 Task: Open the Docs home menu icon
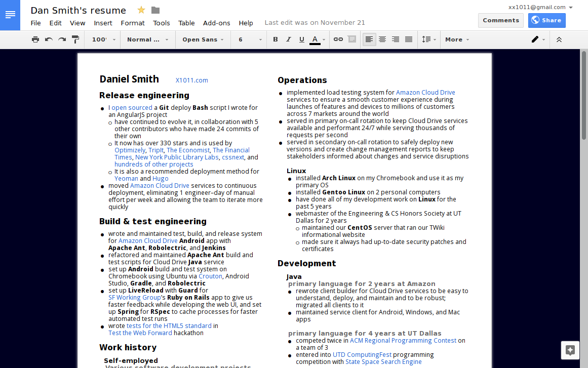10,15
